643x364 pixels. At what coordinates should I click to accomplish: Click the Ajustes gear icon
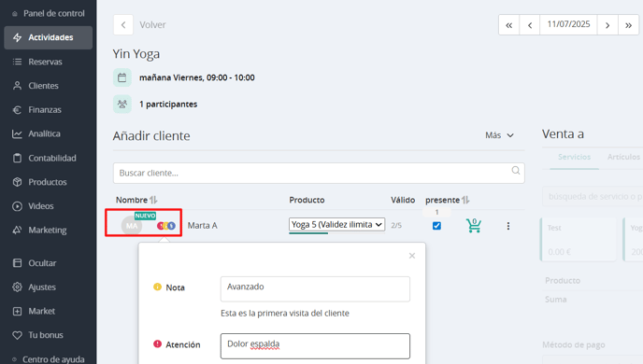tap(17, 287)
